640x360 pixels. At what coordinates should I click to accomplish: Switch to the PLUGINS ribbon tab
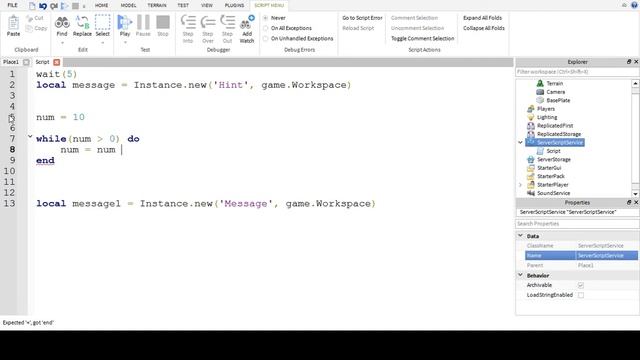click(234, 5)
